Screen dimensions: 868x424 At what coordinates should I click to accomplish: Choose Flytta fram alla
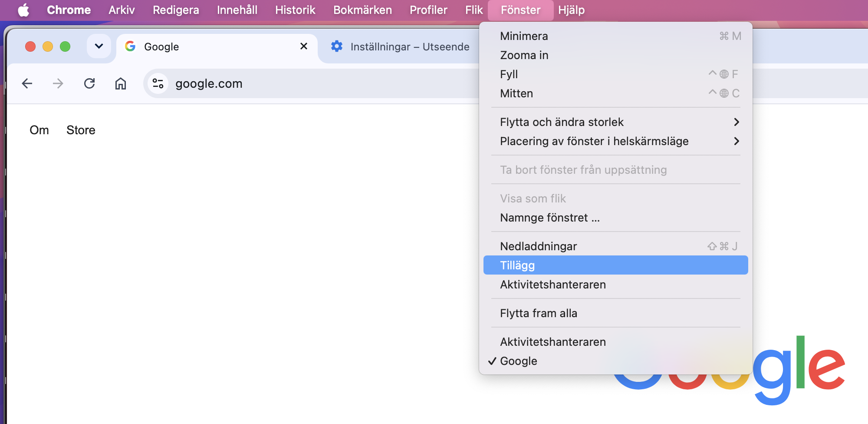tap(615, 313)
